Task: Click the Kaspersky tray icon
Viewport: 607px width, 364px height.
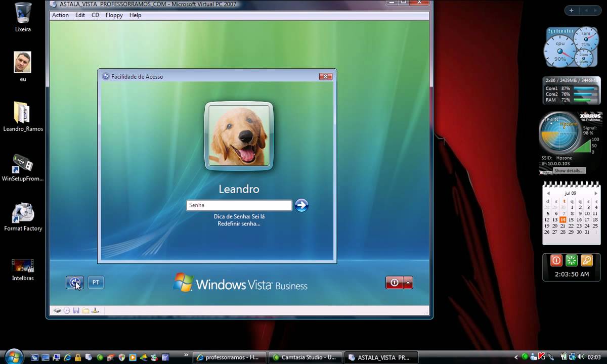Action: tap(541, 357)
